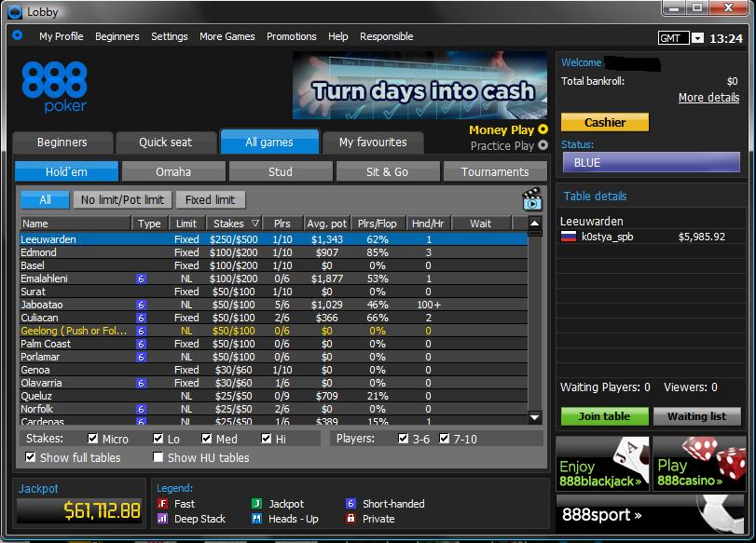This screenshot has width=756, height=543.
Task: Click the GMT timezone field
Action: coord(674,38)
